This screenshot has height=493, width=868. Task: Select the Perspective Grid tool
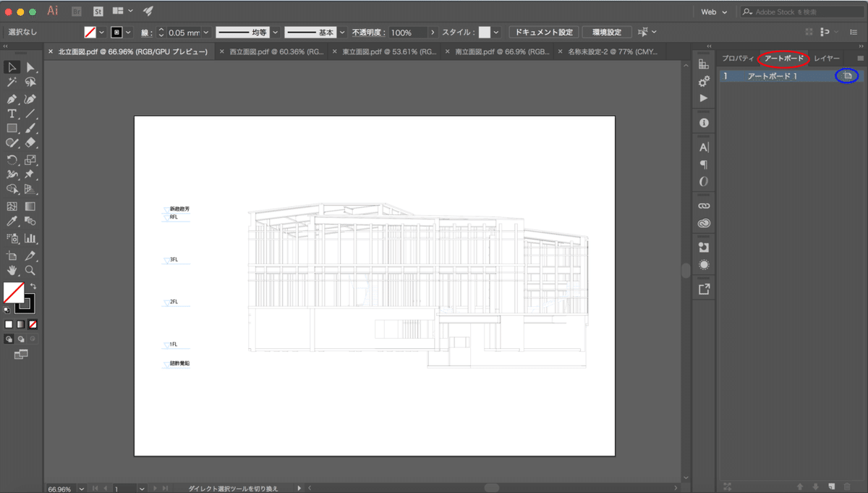pyautogui.click(x=30, y=190)
